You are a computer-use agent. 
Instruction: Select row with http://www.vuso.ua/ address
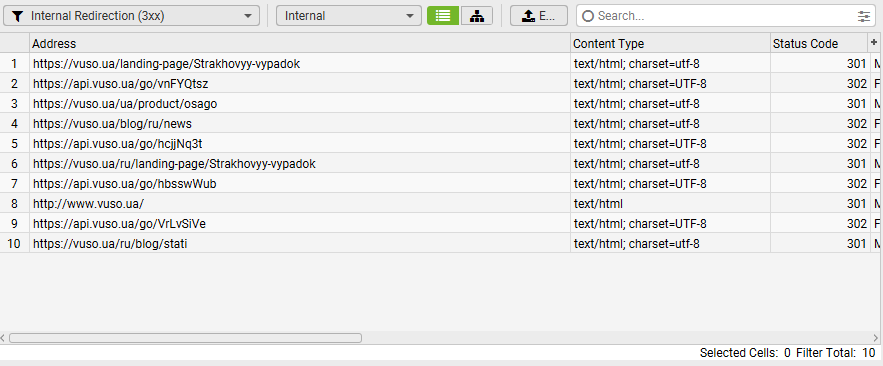[440, 203]
